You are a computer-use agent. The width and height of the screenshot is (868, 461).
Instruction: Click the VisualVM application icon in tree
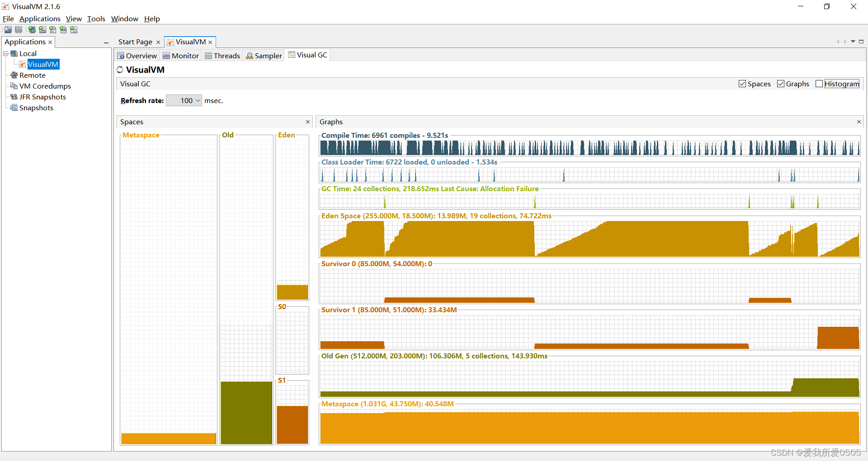coord(23,65)
